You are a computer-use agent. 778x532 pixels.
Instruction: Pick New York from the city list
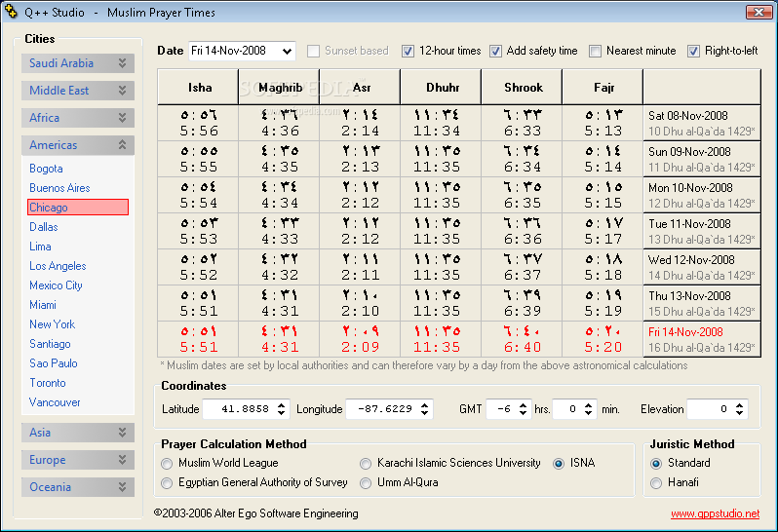pyautogui.click(x=52, y=324)
